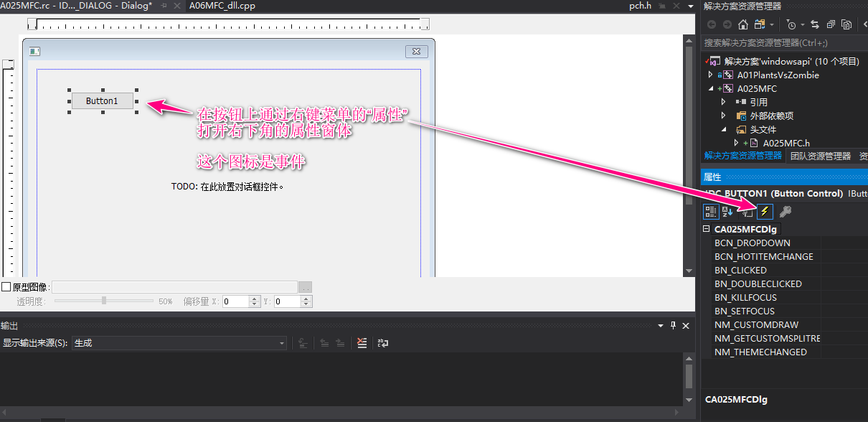
Task: Click the Solution Explorer search box
Action: tap(783, 43)
